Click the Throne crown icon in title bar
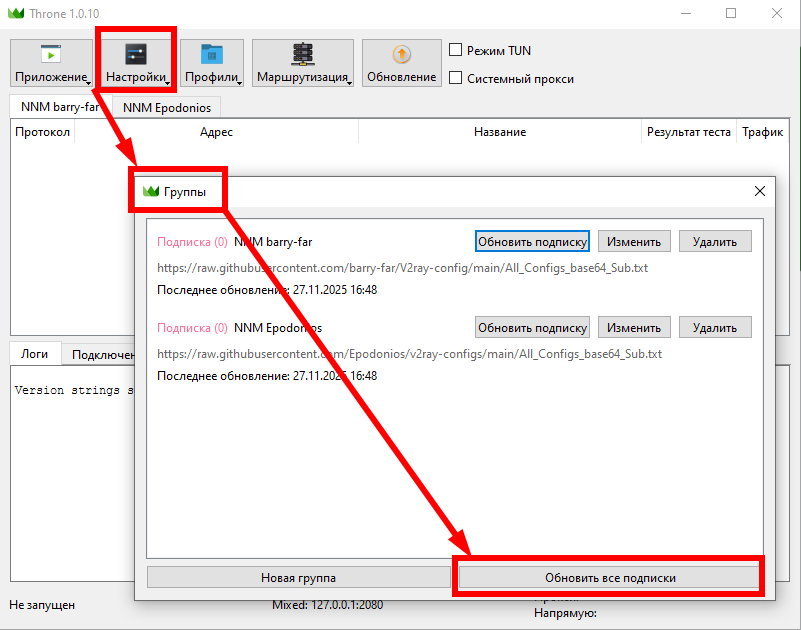 [x=16, y=13]
